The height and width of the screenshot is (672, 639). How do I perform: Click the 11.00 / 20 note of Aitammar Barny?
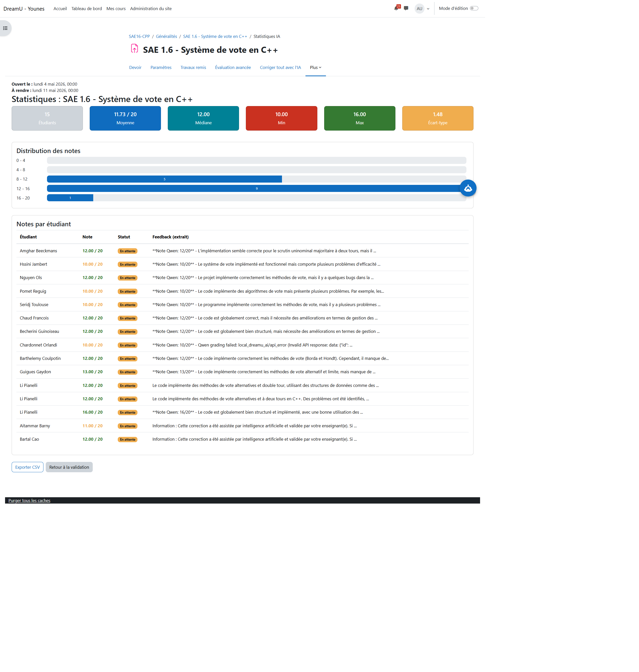click(92, 426)
